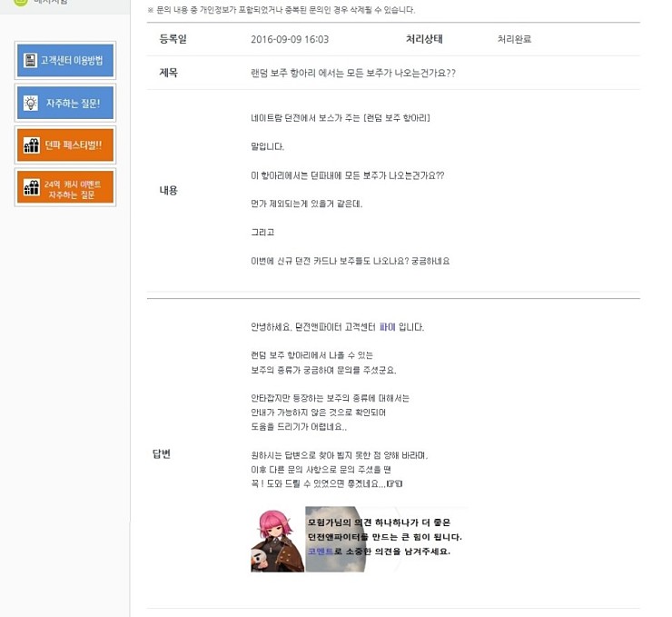
Task: Click the 등록일 row label
Action: tap(175, 39)
